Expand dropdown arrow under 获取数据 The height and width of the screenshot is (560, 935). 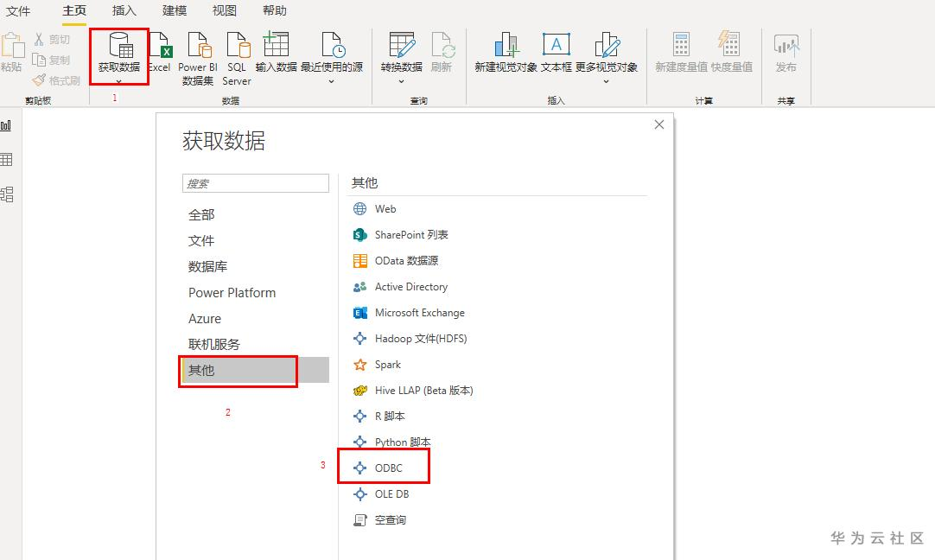pyautogui.click(x=118, y=82)
